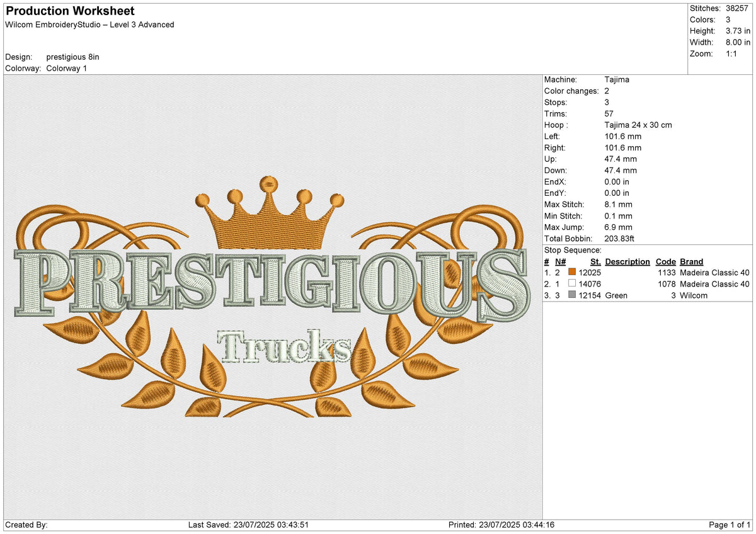Select the 'Colorway 1' value
The height and width of the screenshot is (534, 756).
click(67, 68)
